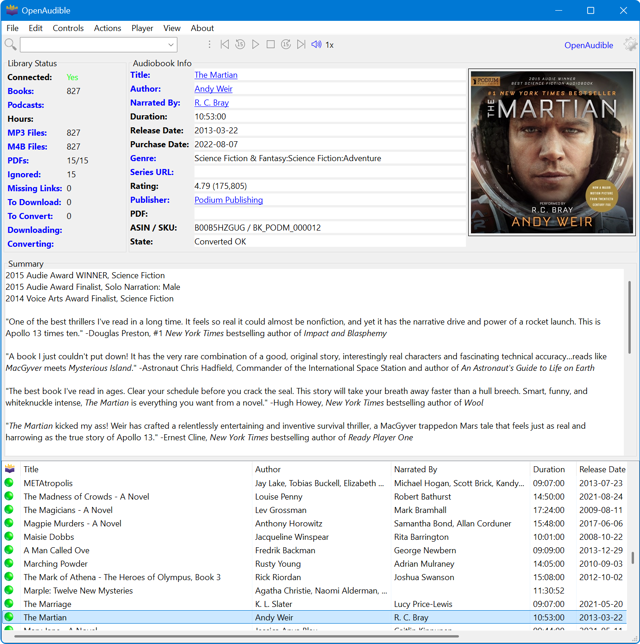Click the Ignored status label
Screen dimensions: 640x644
(24, 175)
